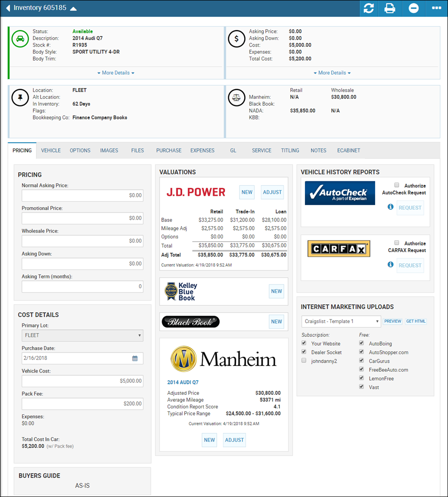This screenshot has width=448, height=497.
Task: View CARFAX request info icon
Action: coord(391,264)
